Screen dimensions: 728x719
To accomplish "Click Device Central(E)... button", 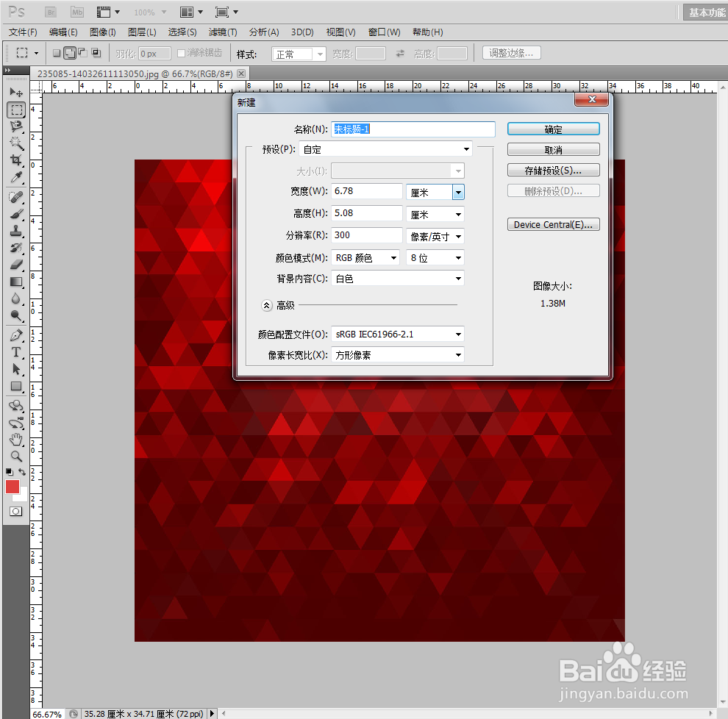I will click(554, 225).
